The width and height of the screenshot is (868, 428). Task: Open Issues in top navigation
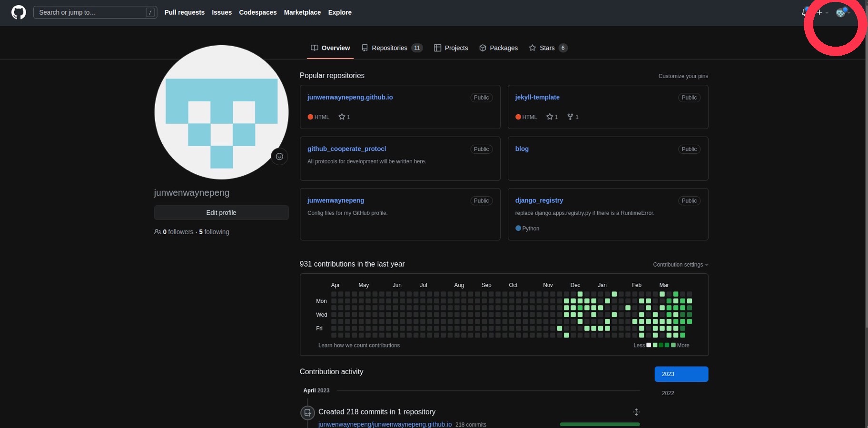click(222, 12)
